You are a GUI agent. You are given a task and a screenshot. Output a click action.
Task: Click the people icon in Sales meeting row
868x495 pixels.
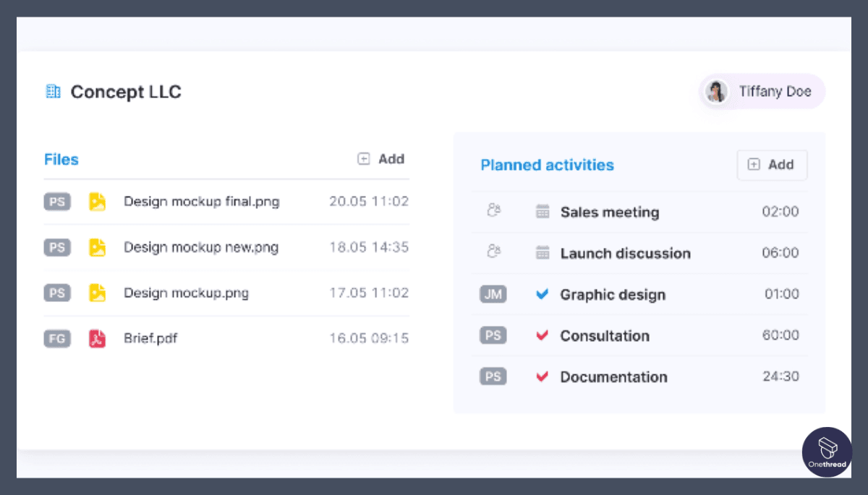[494, 211]
